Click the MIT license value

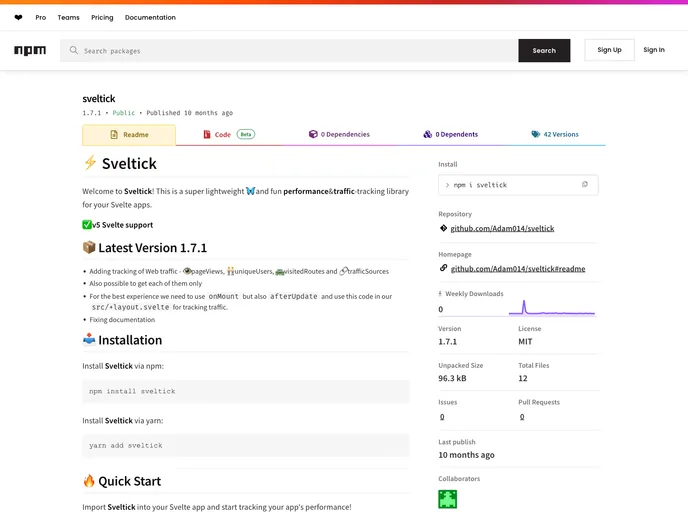point(525,341)
